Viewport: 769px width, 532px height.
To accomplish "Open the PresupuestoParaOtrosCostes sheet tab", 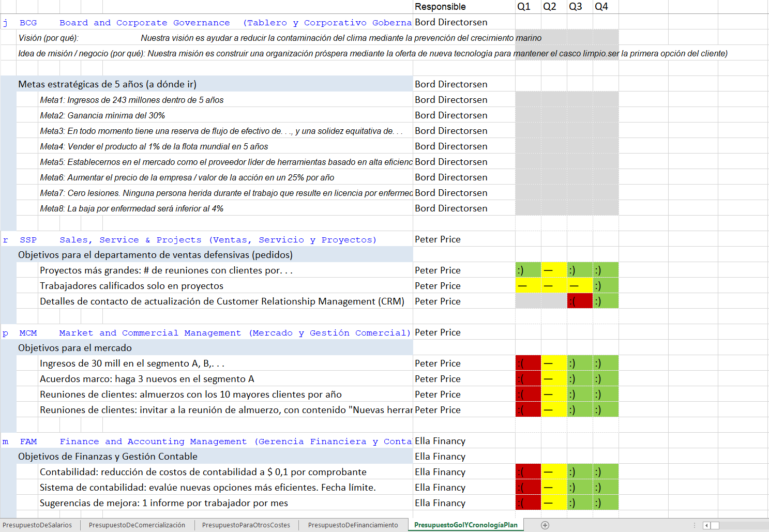I will [246, 525].
